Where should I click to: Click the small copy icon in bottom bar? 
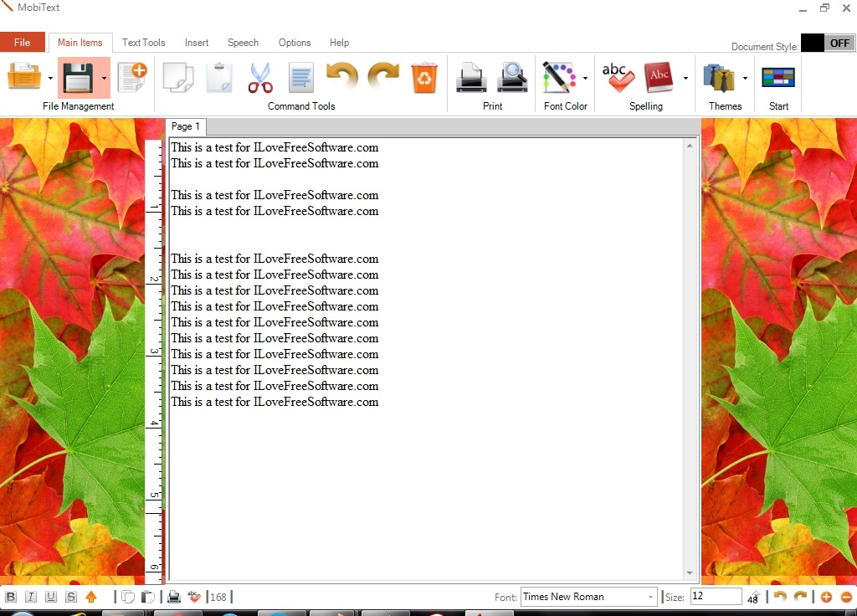click(128, 597)
